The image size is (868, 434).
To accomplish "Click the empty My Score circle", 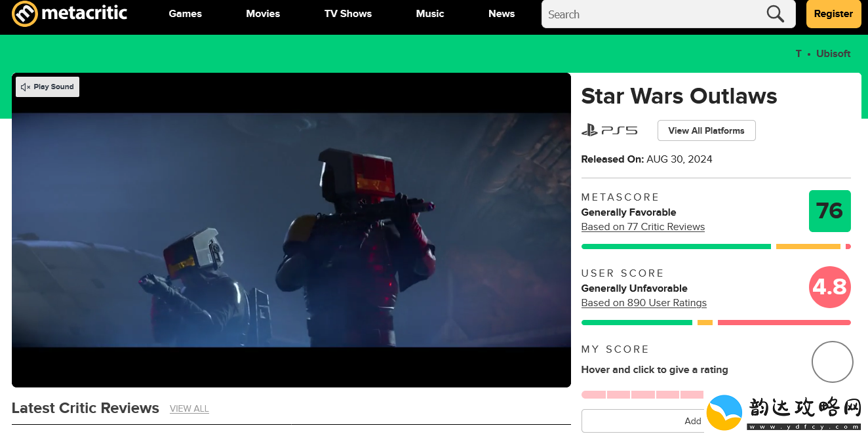I will [x=833, y=362].
